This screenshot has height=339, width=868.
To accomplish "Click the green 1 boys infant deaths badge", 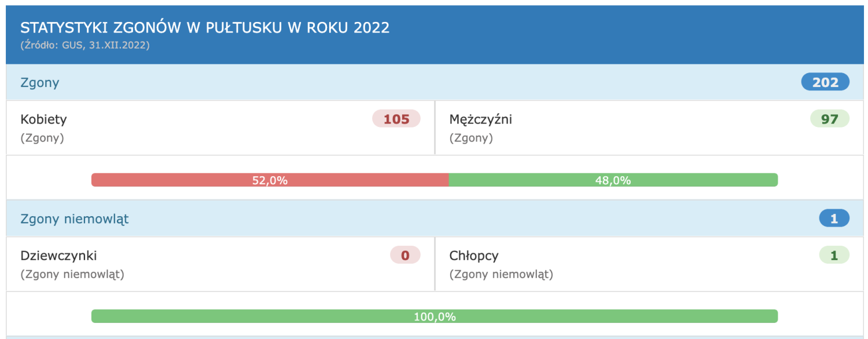I will pos(834,255).
